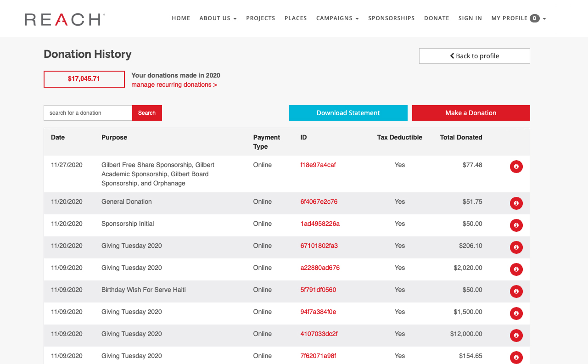588x364 pixels.
Task: Open details icon for the $12,000.00 donation
Action: tap(516, 336)
